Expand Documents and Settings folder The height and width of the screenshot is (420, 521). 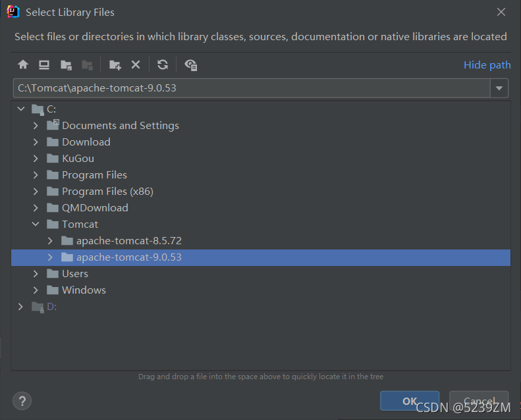click(36, 126)
